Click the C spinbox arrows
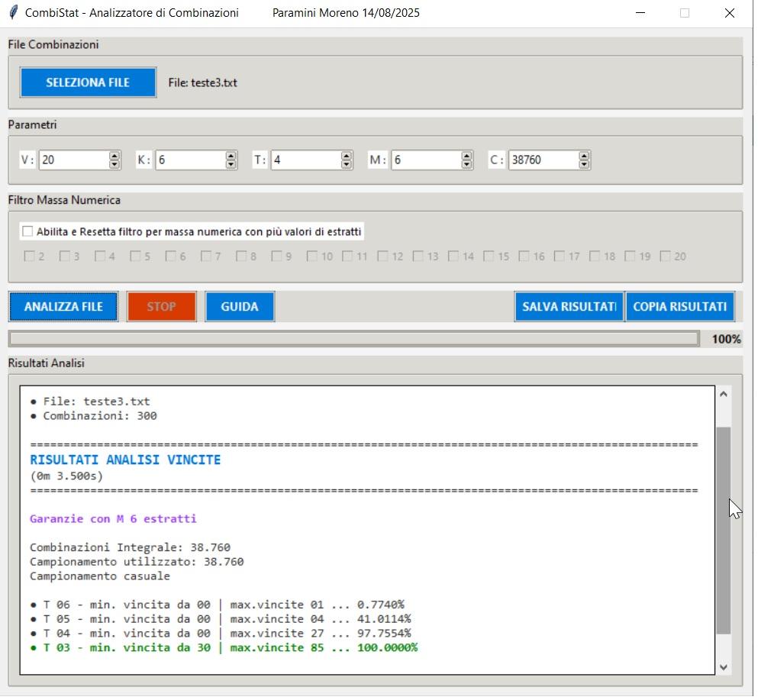The height and width of the screenshot is (700, 758). pyautogui.click(x=584, y=160)
